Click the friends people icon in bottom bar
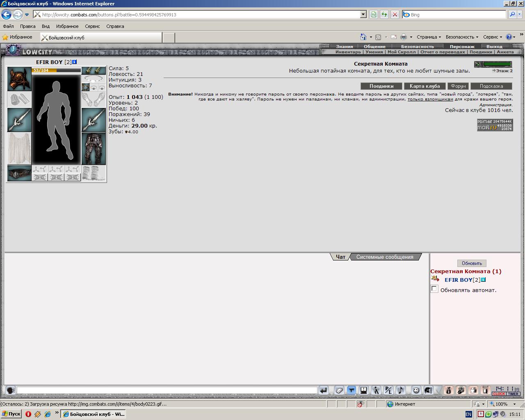Viewport: 525px width, 420px height. 473,390
